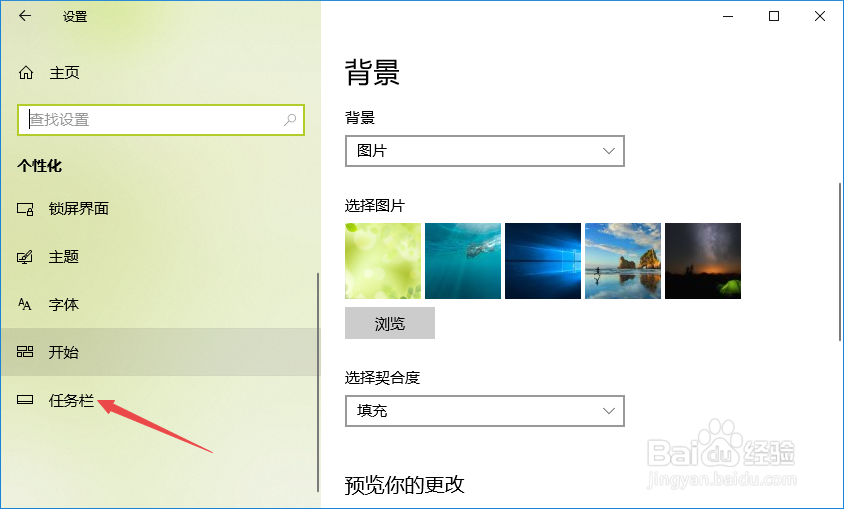The image size is (844, 509).
Task: Focus the 查找设置 search field
Action: point(161,119)
